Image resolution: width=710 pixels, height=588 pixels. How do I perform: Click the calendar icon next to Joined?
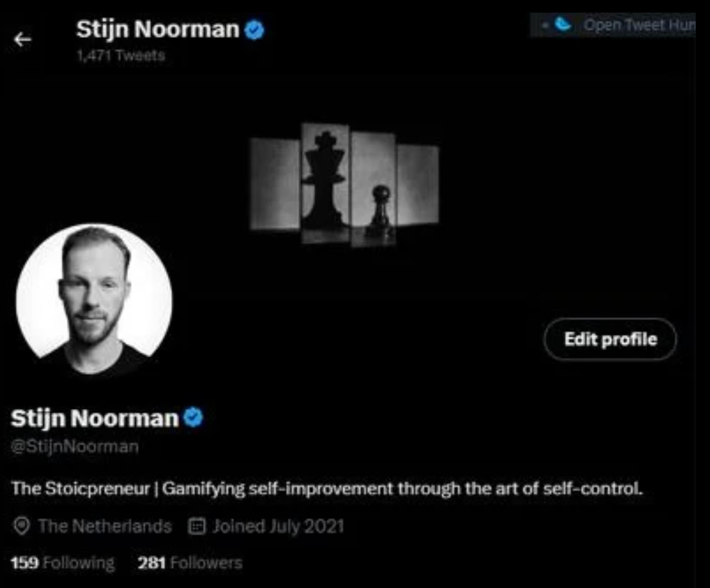pyautogui.click(x=196, y=526)
